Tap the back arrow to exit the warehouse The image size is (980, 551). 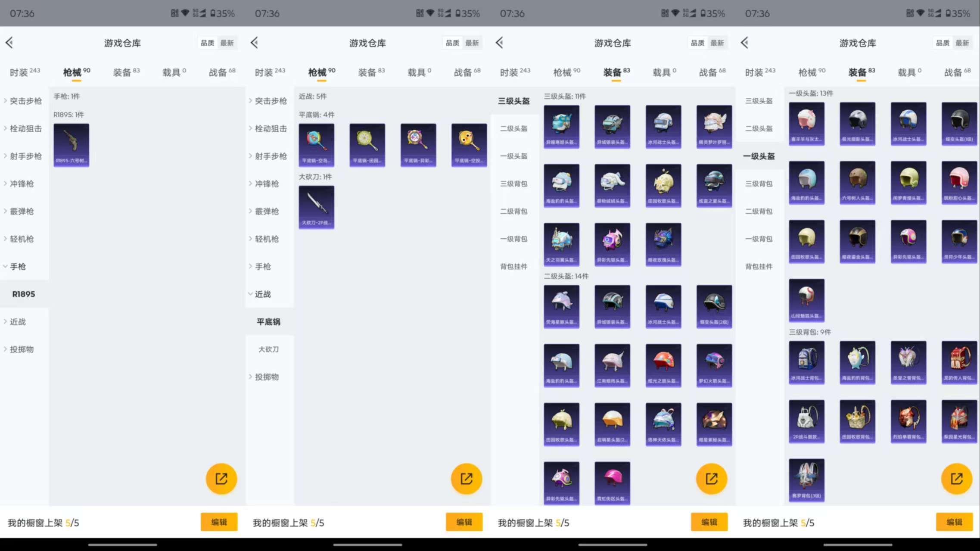pyautogui.click(x=9, y=43)
